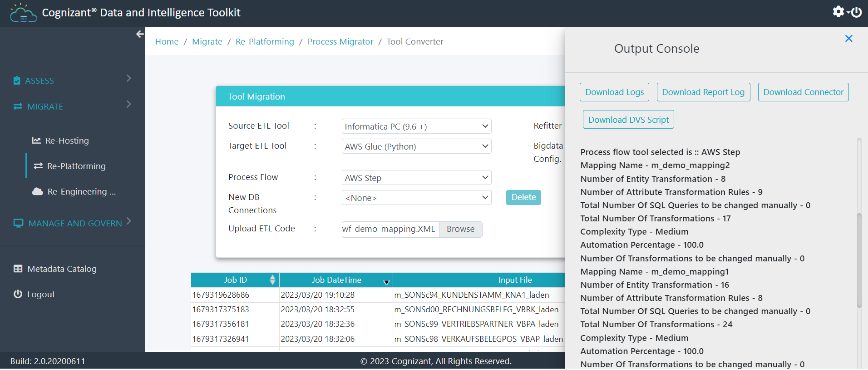Click the Re-Hosting chart icon
The image size is (868, 370).
click(x=36, y=140)
